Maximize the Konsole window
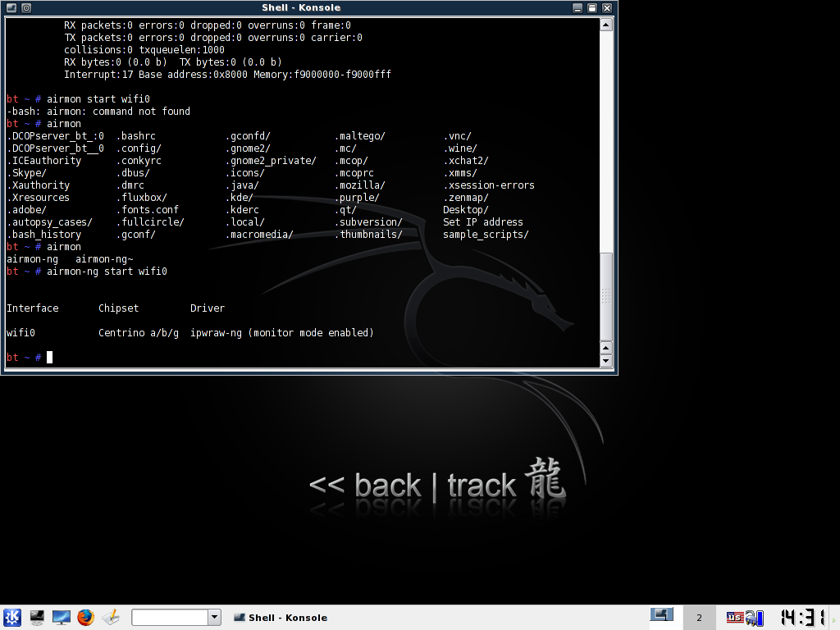This screenshot has width=840, height=630. point(592,7)
